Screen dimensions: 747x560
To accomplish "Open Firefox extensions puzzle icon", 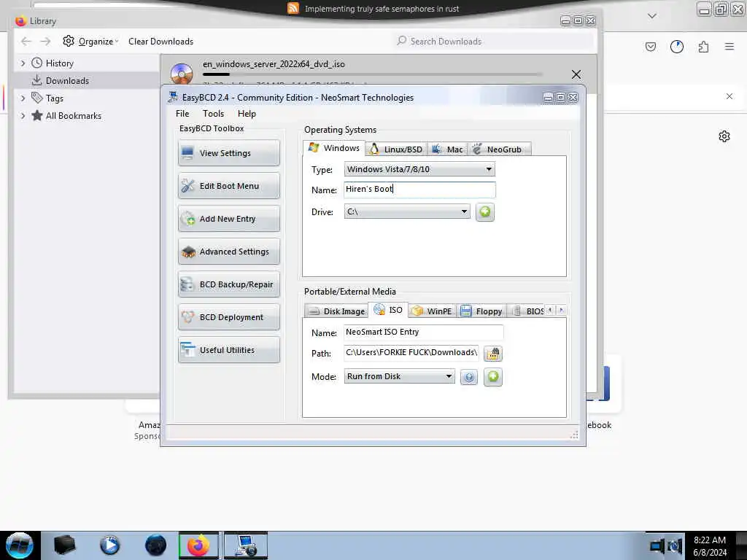I will (x=703, y=46).
